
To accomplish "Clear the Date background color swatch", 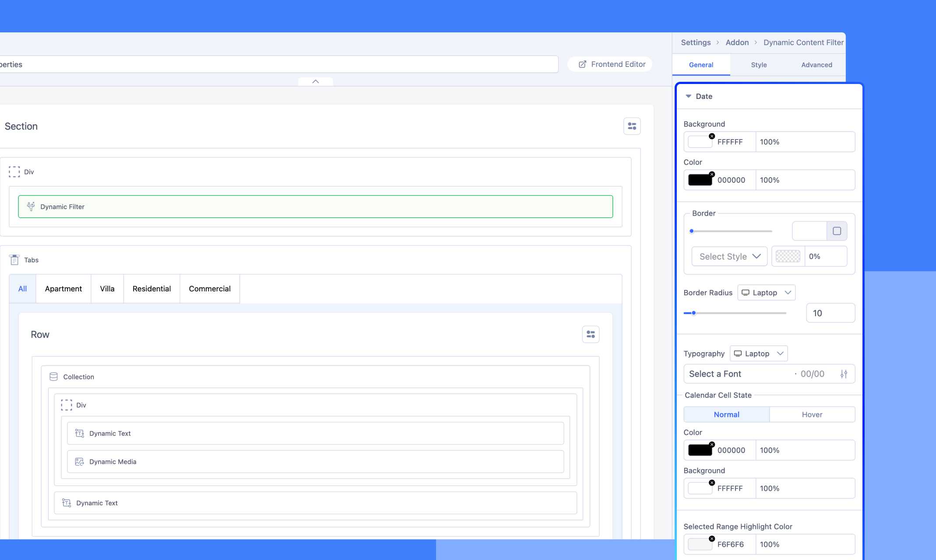I will 712,136.
